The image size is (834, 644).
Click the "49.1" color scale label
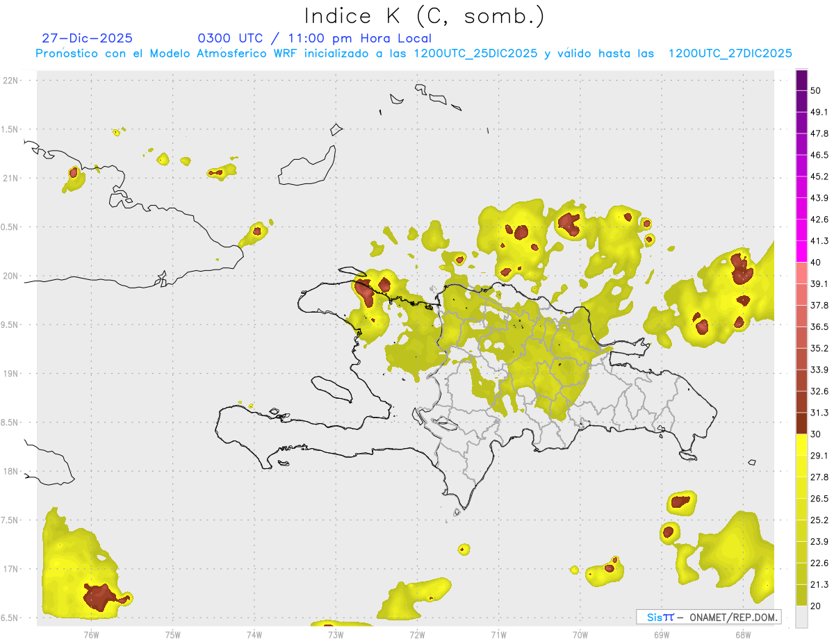[x=819, y=112]
